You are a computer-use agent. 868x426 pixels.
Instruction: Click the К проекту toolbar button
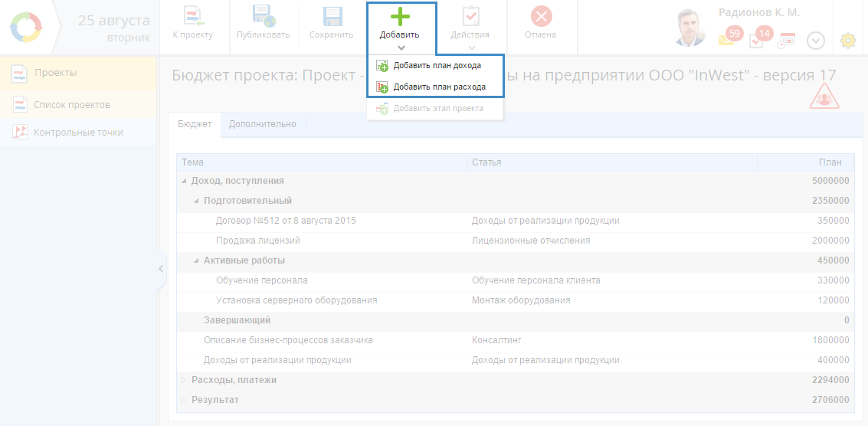192,23
